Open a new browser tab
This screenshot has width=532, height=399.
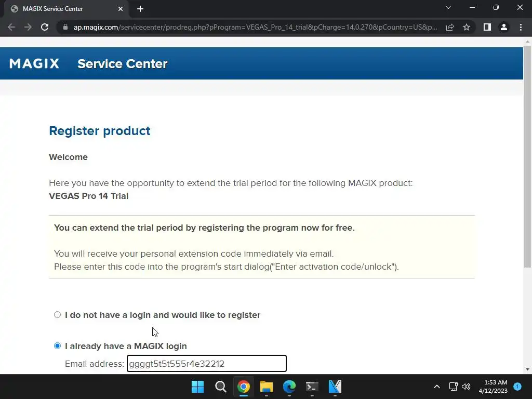(x=140, y=9)
